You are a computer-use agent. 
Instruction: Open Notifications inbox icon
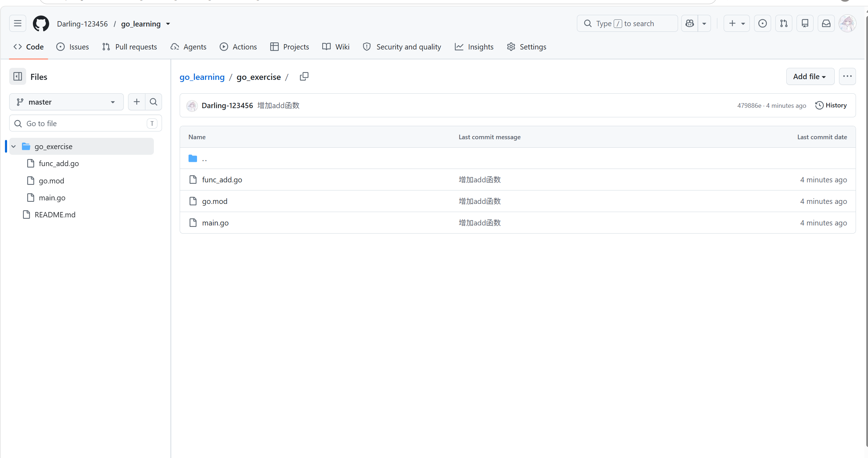pyautogui.click(x=826, y=24)
